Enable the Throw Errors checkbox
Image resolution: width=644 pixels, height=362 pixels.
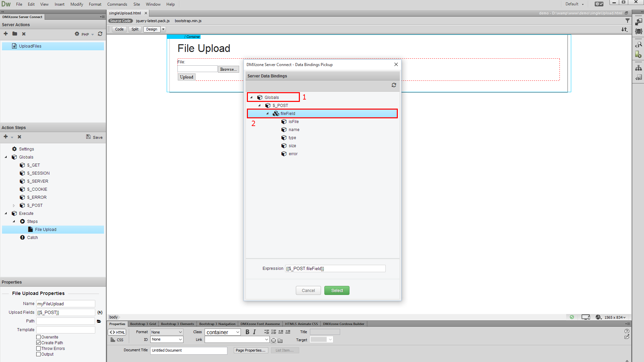tap(38, 349)
